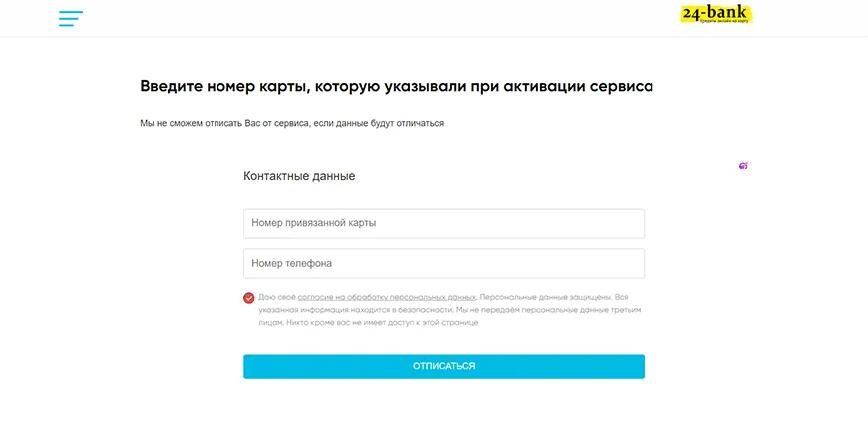Click the 'Контактные данные' section title

pyautogui.click(x=299, y=176)
